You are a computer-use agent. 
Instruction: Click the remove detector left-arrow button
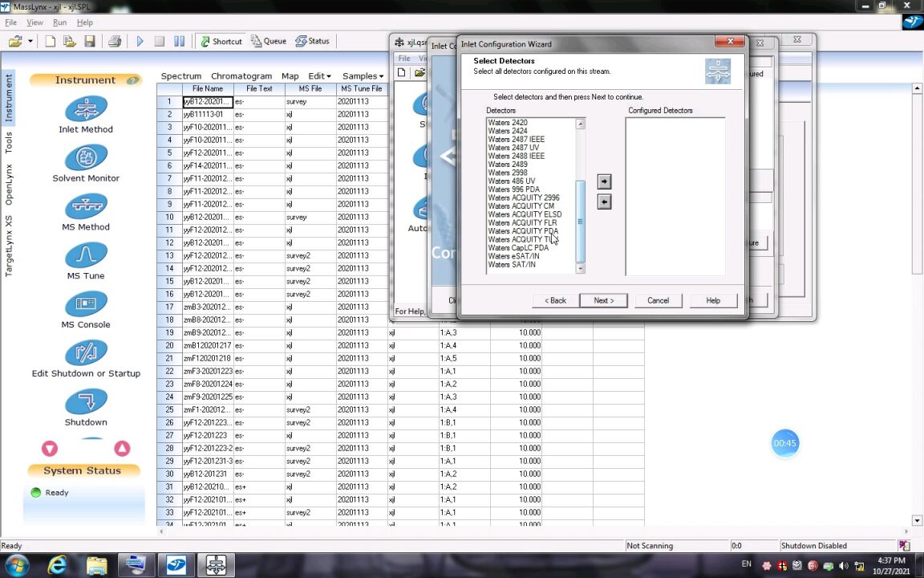click(605, 202)
